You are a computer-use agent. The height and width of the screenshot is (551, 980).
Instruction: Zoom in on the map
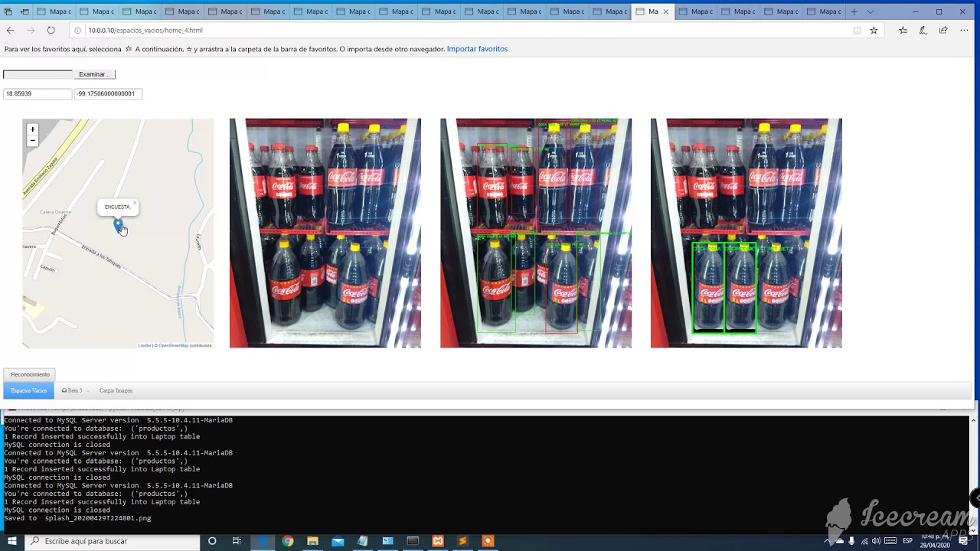pyautogui.click(x=32, y=129)
